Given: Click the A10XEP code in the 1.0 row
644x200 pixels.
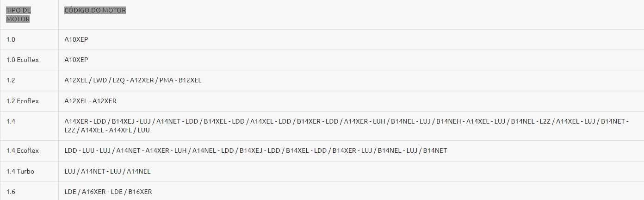Looking at the screenshot, I should [x=76, y=39].
